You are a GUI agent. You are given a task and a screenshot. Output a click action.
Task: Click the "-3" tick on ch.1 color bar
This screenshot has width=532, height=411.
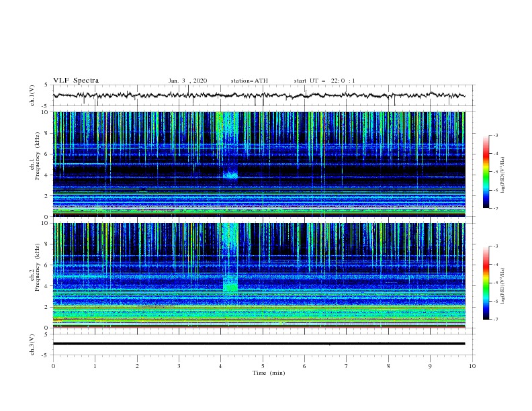(496, 135)
